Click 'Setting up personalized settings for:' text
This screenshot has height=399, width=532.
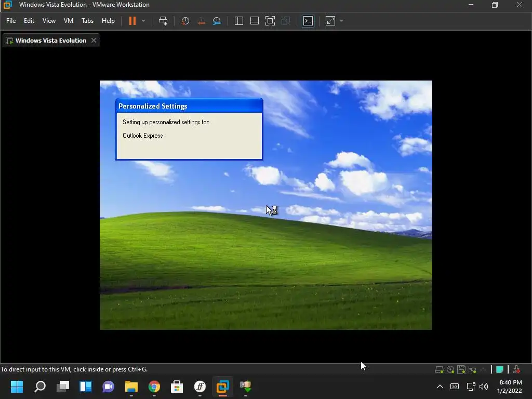(x=166, y=122)
